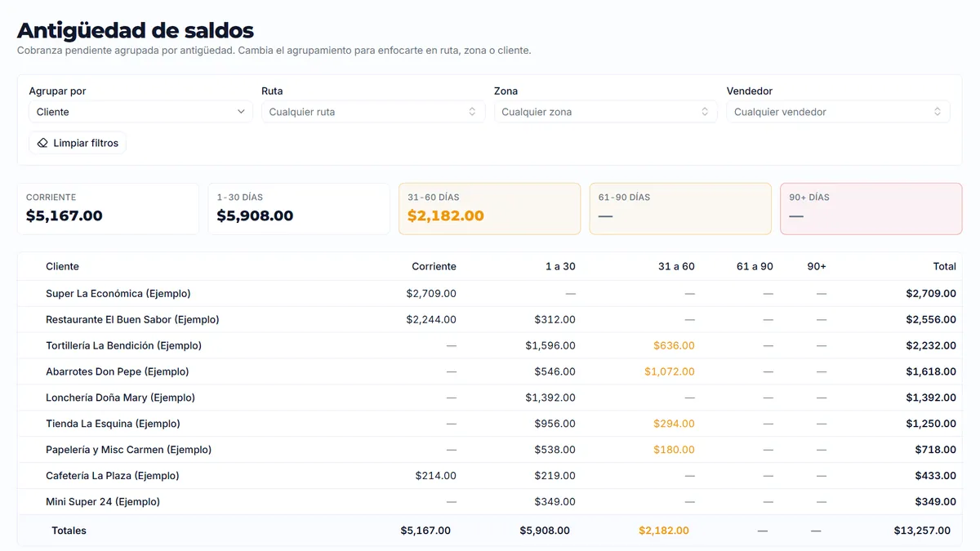Select Tortillería La Bendición (Ejemplo) row
This screenshot has height=551, width=980.
[x=490, y=346]
